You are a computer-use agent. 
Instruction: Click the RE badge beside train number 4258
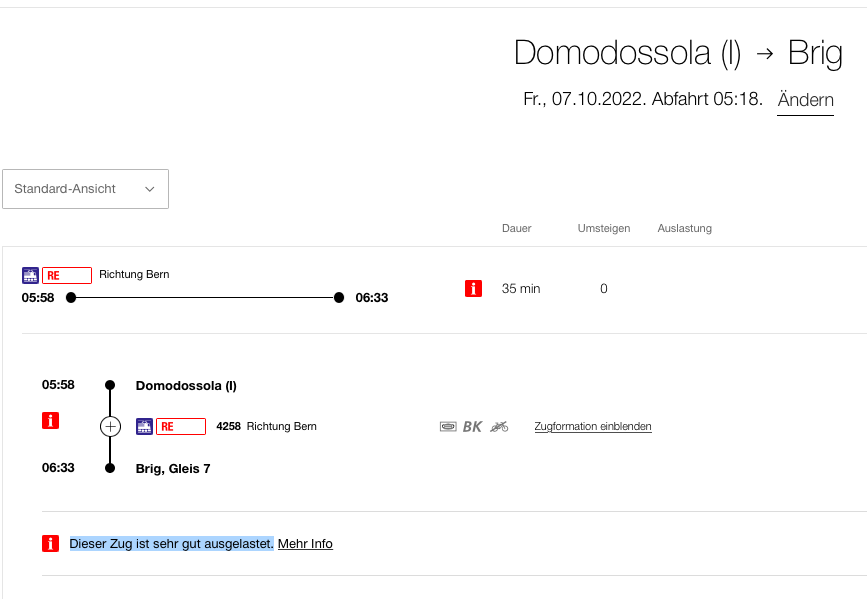(181, 426)
